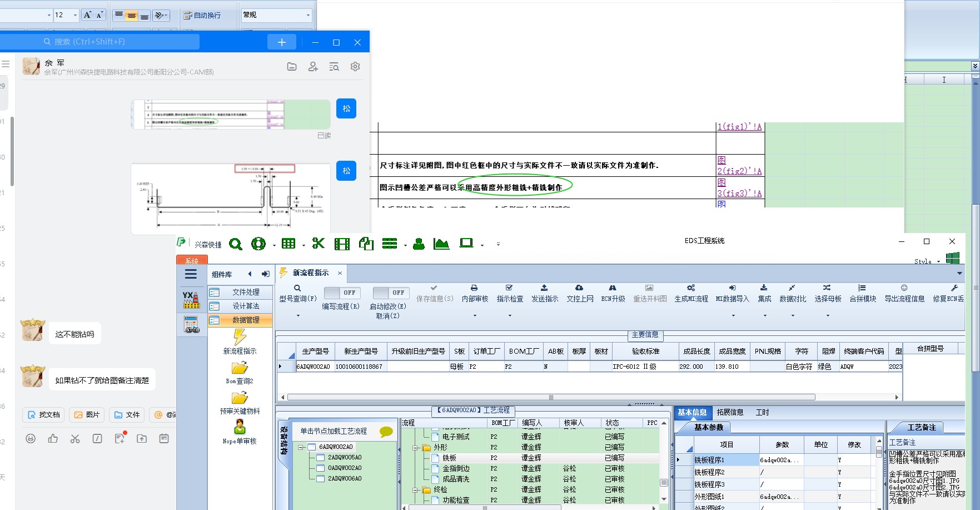Open the hamburger menu in EDS sidebar
980x510 pixels.
click(191, 274)
